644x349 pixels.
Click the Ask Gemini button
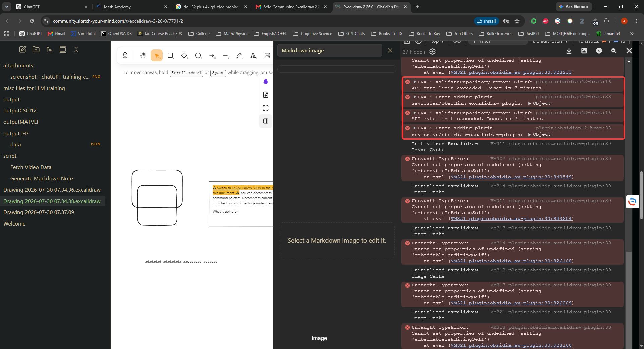[x=574, y=7]
